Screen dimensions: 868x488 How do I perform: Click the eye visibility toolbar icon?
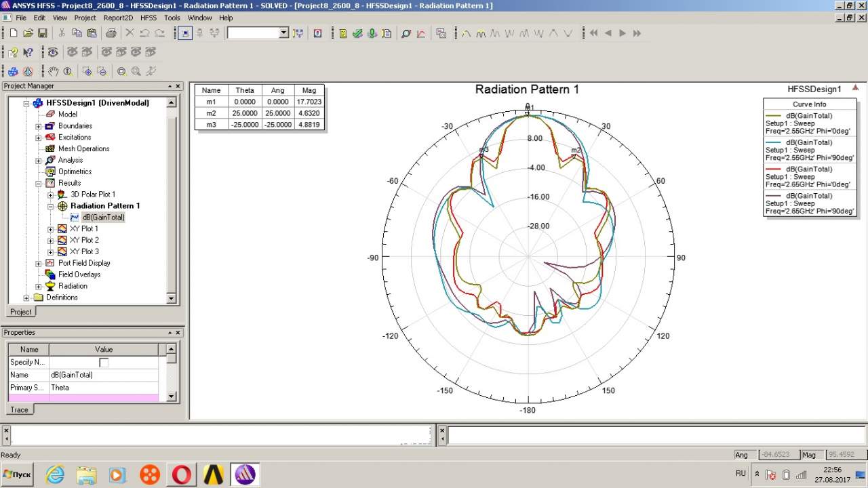click(x=53, y=52)
